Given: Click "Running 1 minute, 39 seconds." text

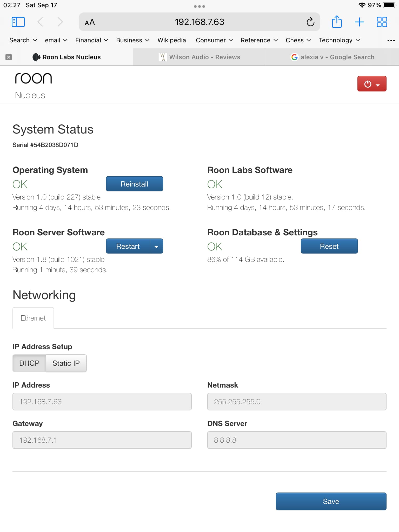Looking at the screenshot, I should [x=60, y=270].
